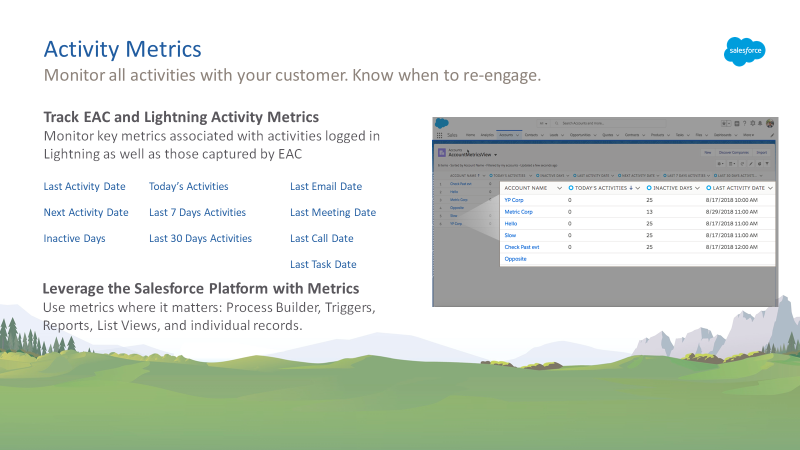Click the sort arrow beside Today's Activities in callout
Image resolution: width=800 pixels, height=450 pixels.
pyautogui.click(x=631, y=188)
